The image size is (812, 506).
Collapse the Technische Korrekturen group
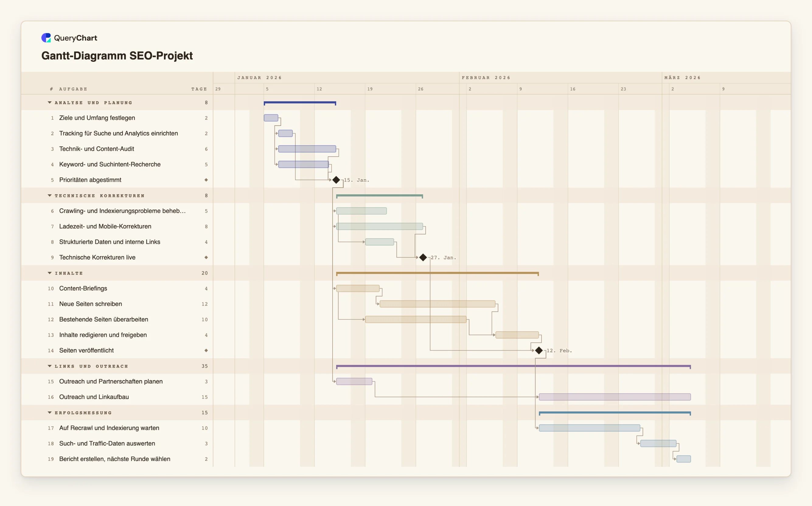[x=50, y=196]
